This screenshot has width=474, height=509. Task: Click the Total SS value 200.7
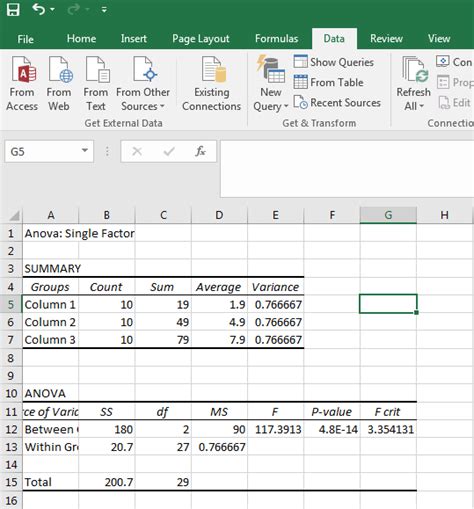click(x=107, y=482)
